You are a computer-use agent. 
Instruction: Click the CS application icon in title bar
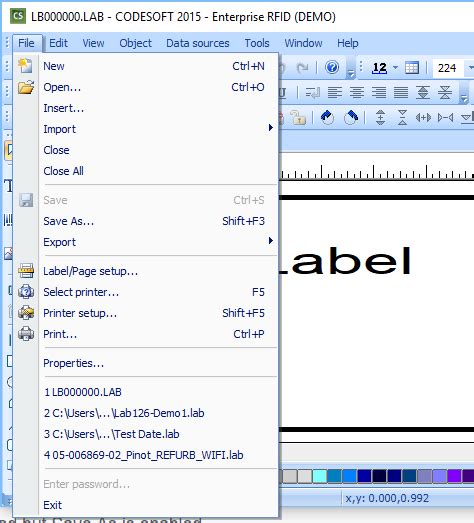pos(18,16)
